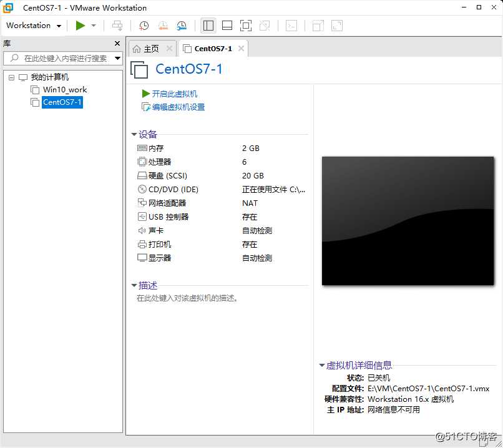Viewport: 503px width, 448px height.
Task: Maximize the VMware Workstation window
Action: 479,7
